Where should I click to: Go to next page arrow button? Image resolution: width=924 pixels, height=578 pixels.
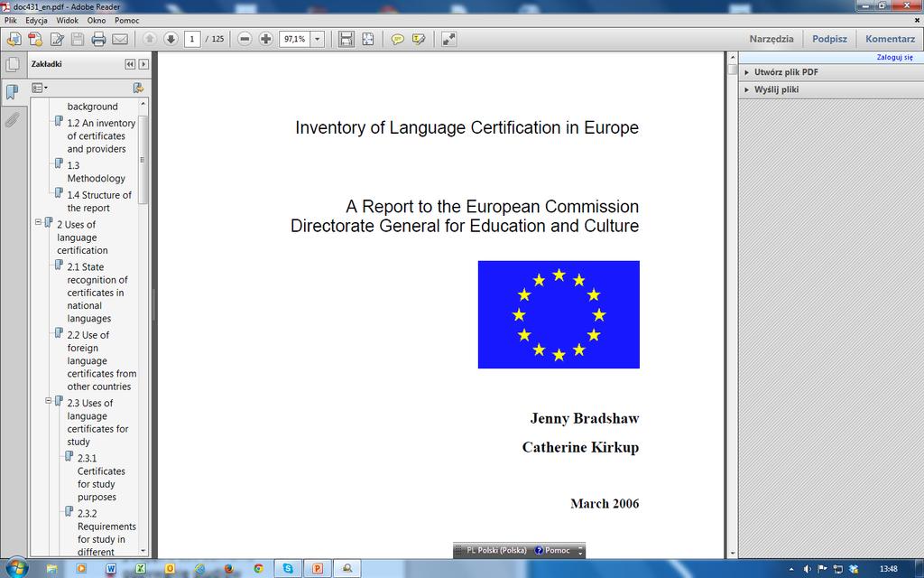171,39
